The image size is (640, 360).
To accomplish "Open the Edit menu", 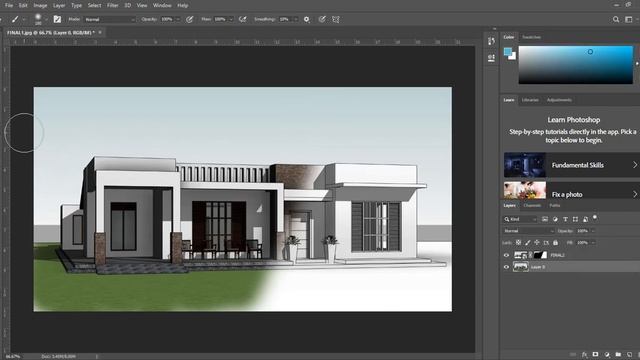I will (x=23, y=5).
